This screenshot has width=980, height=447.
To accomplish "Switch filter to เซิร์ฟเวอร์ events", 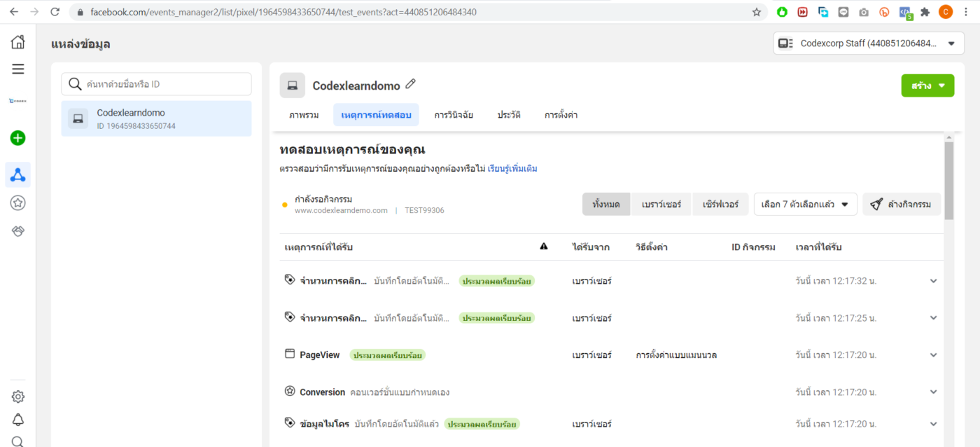I will 720,205.
